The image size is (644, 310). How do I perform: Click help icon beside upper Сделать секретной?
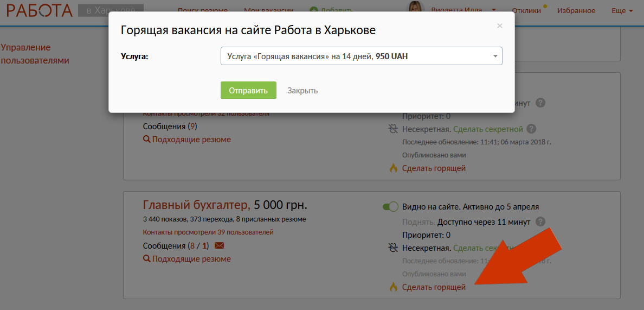[x=531, y=129]
